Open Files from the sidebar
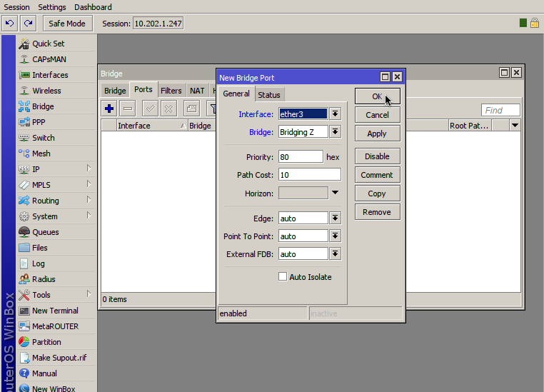The width and height of the screenshot is (544, 392). [57, 248]
